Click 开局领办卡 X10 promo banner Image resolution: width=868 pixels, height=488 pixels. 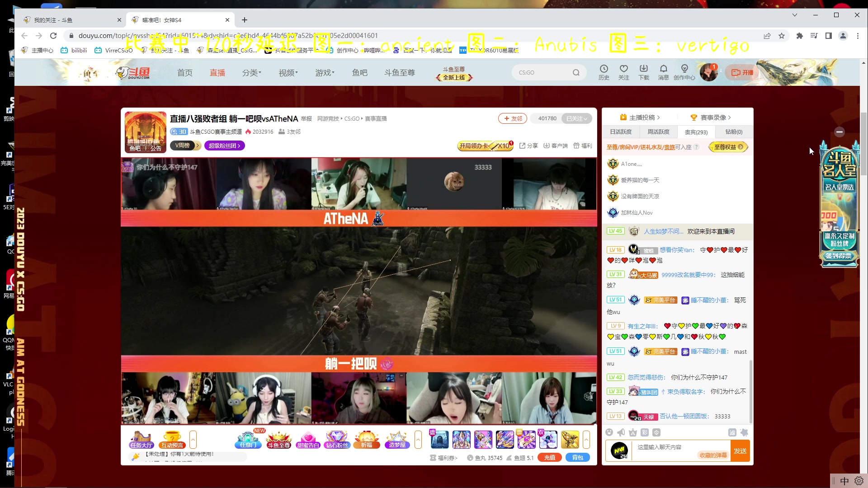point(486,145)
